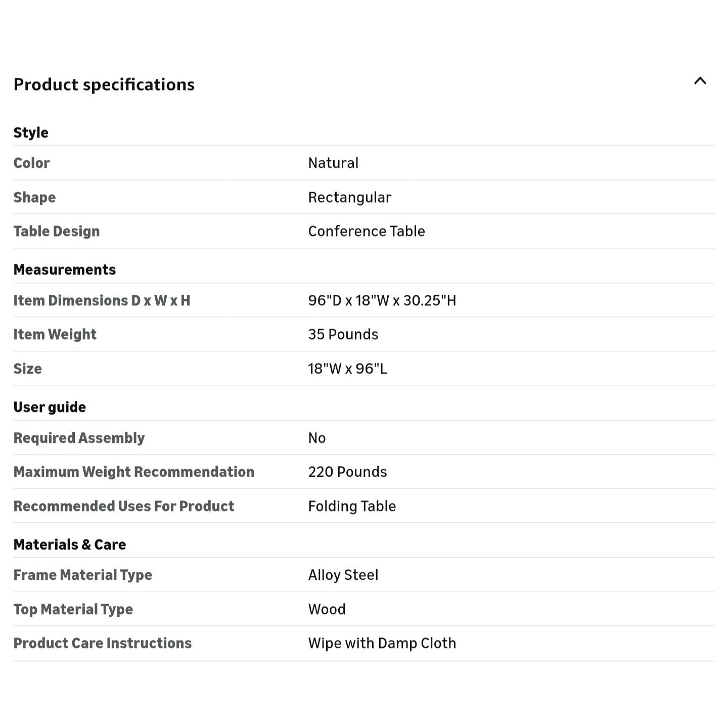Select the Style section header
728x728 pixels.
(31, 132)
